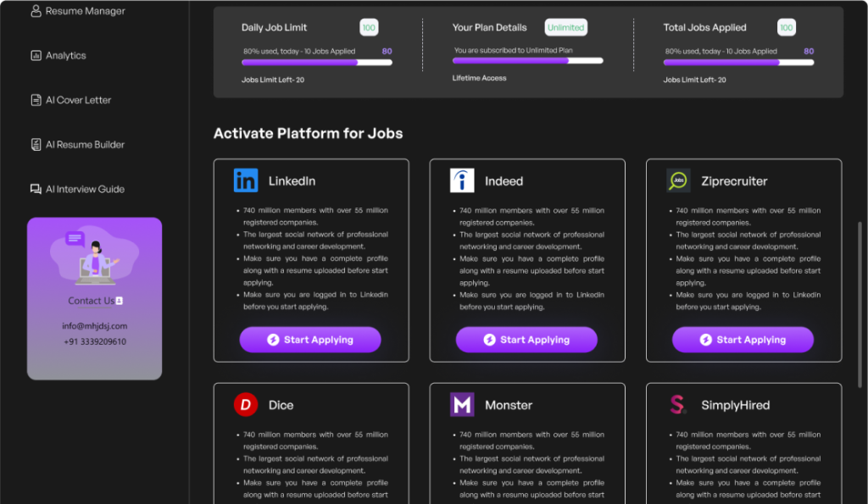Screen dimensions: 868x504
Task: Click the Activate Platform for Jobs heading
Action: click(x=308, y=133)
